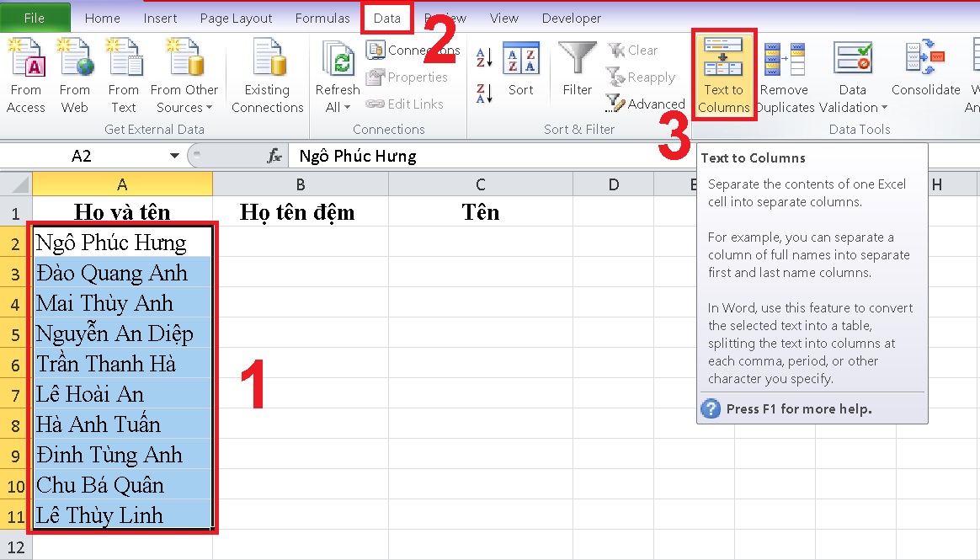Expand Refresh All dropdown arrow
The image size is (980, 560).
[347, 108]
